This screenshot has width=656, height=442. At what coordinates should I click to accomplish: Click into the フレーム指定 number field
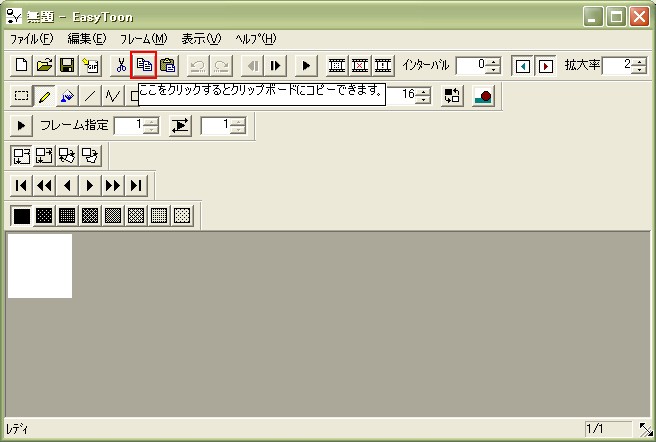tap(129, 125)
